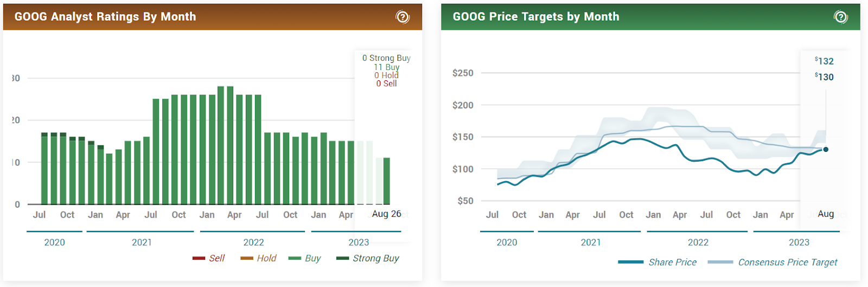
Task: Click share price endpoint dot at Aug
Action: [826, 149]
